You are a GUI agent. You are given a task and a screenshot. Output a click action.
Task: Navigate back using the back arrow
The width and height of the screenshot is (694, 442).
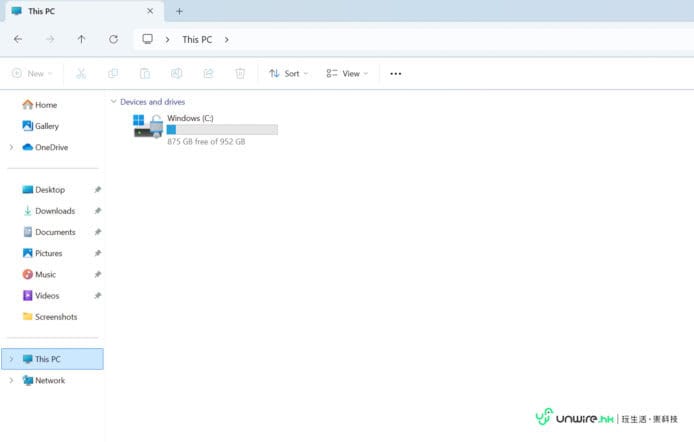18,39
